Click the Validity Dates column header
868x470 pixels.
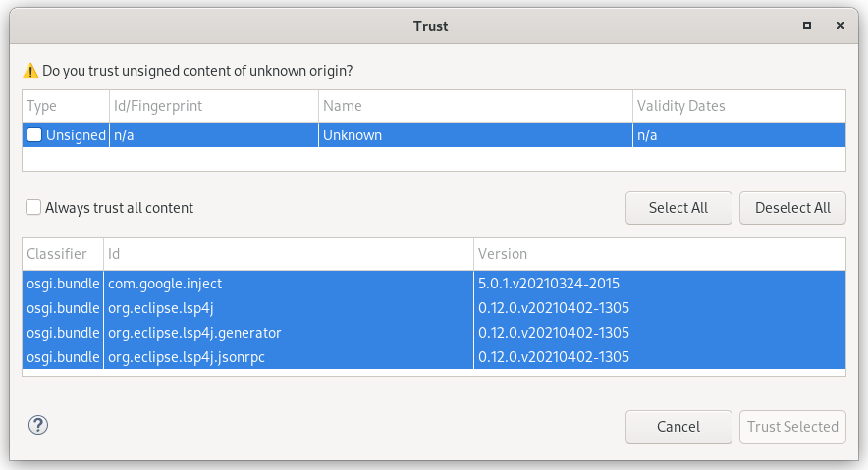[x=739, y=106]
